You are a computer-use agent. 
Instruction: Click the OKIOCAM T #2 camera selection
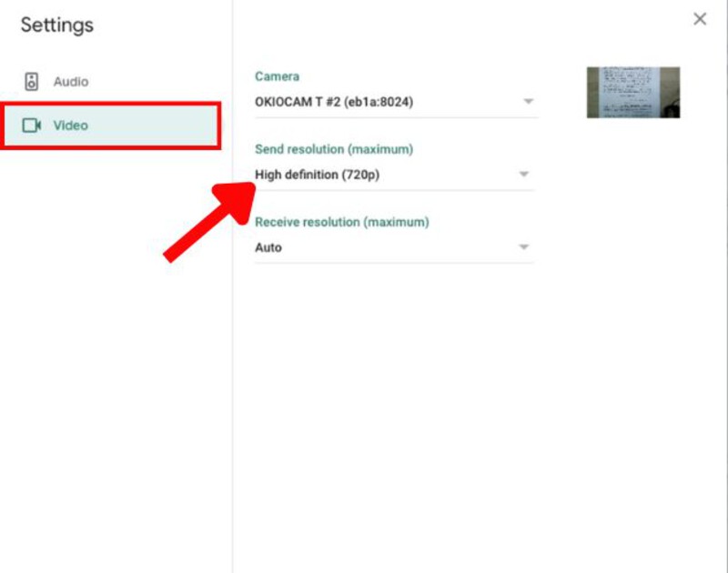point(334,102)
